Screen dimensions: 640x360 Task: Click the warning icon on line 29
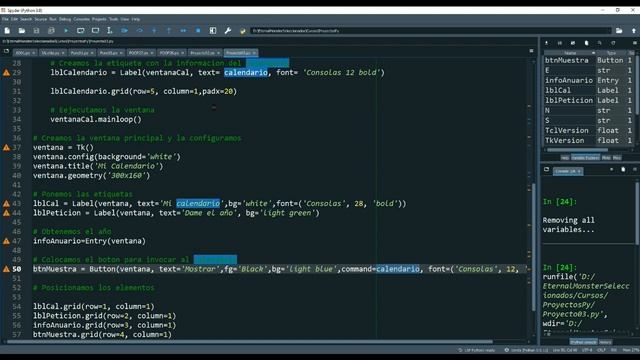pos(6,73)
